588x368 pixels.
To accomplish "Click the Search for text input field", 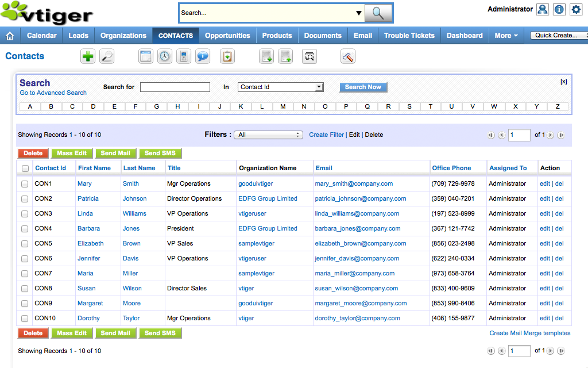I will click(175, 87).
